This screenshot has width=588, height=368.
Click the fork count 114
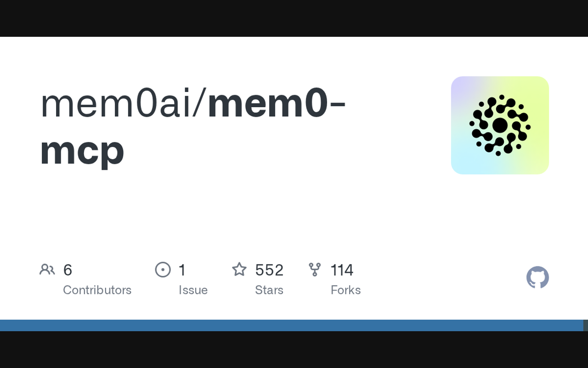342,270
